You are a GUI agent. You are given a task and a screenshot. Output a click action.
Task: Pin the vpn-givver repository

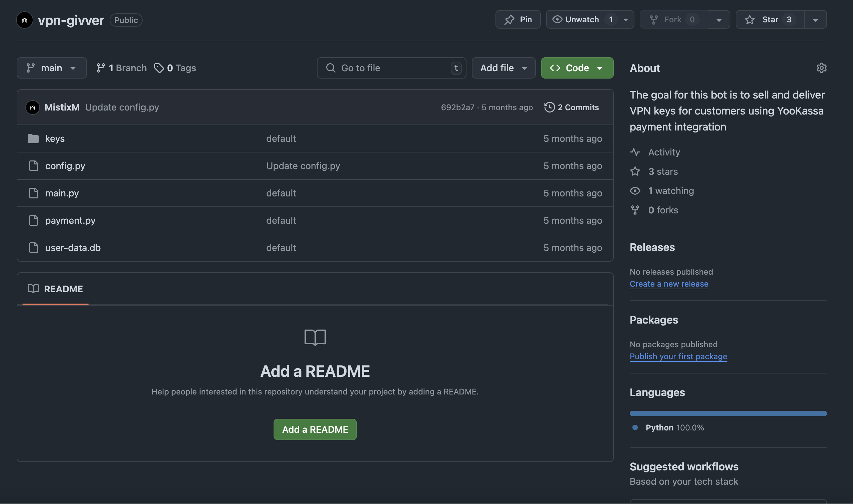pos(517,19)
